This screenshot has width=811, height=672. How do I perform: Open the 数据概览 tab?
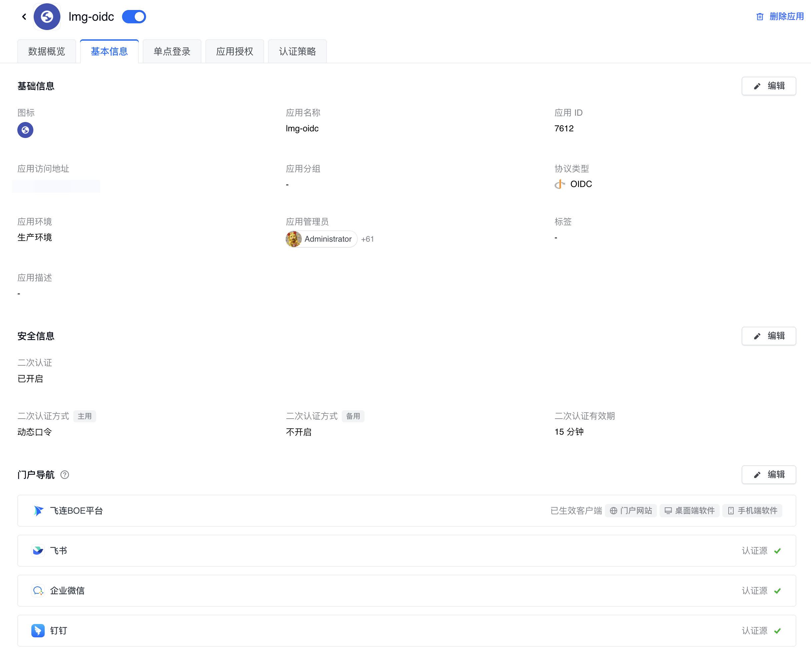point(46,51)
